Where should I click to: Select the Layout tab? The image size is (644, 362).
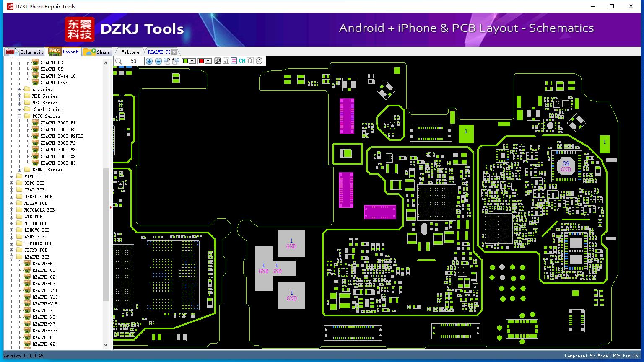tap(63, 52)
